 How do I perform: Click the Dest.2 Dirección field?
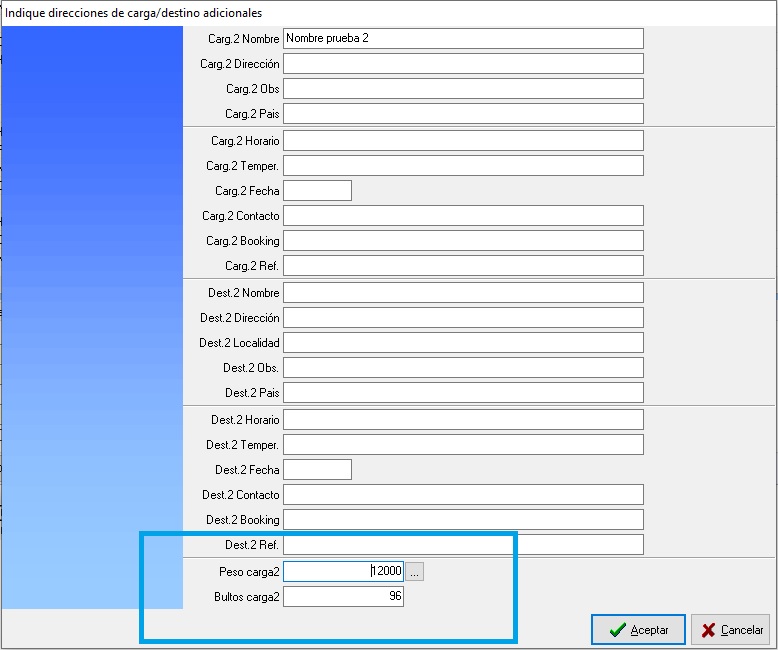point(463,318)
